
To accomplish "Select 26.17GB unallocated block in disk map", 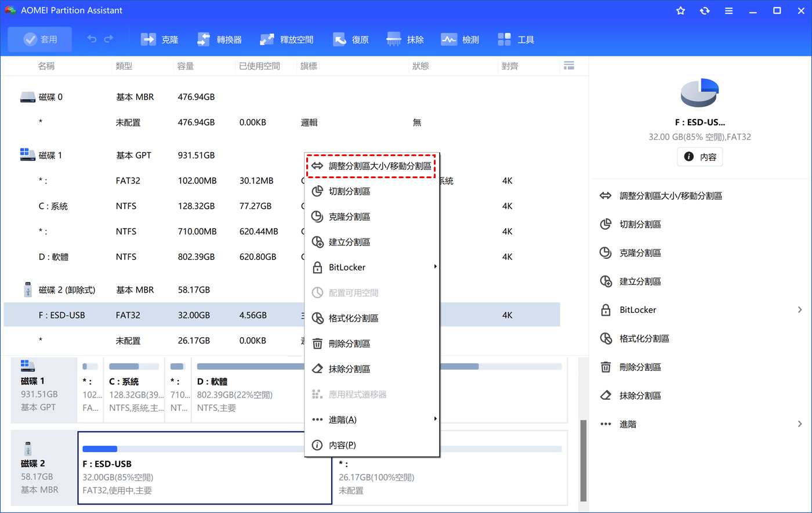I will pyautogui.click(x=450, y=468).
